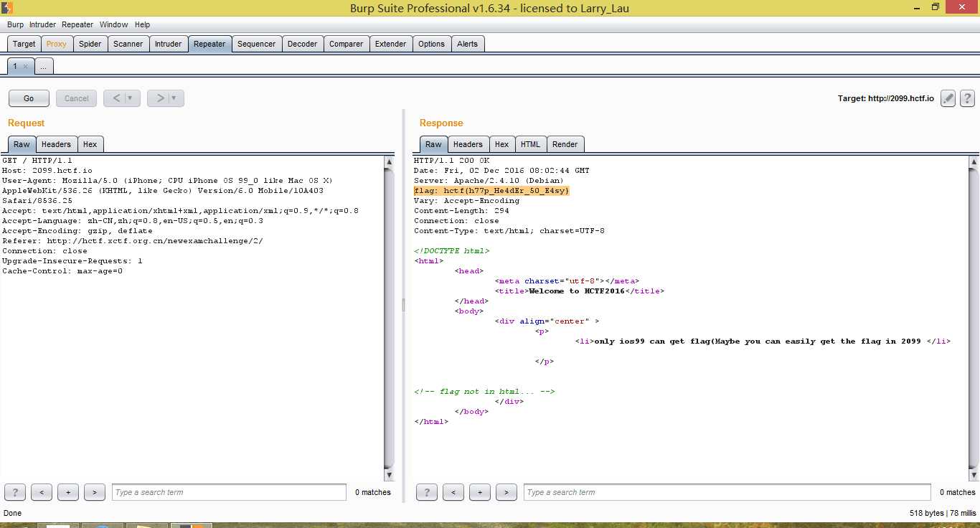This screenshot has width=980, height=528.
Task: Open the Window menu
Action: click(114, 24)
